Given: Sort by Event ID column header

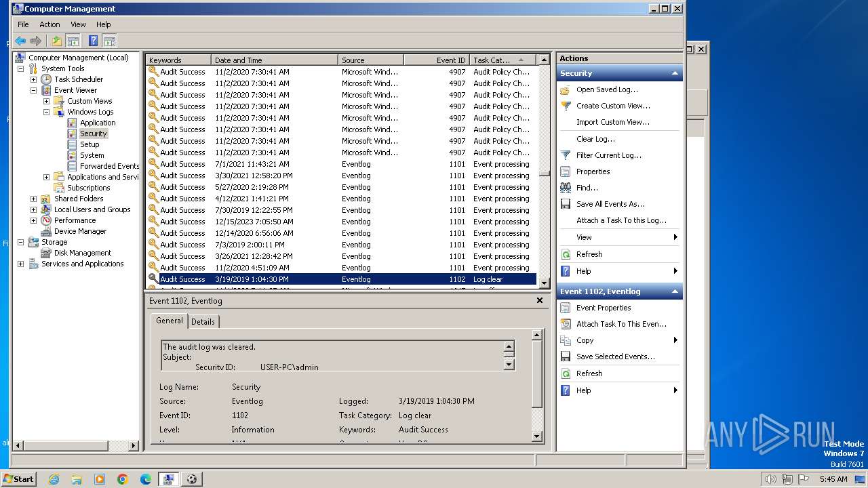Looking at the screenshot, I should pos(436,60).
